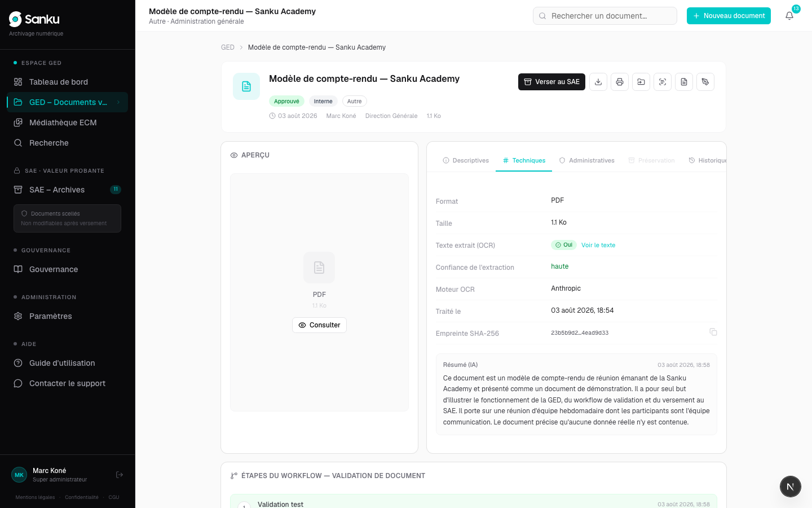This screenshot has height=508, width=812.
Task: Expand the GED – Documents chevron
Action: (x=118, y=102)
